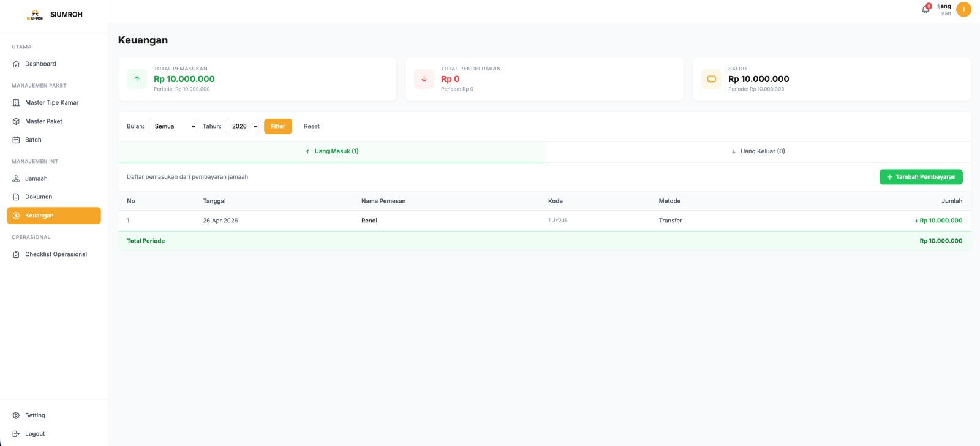This screenshot has height=446, width=980.
Task: Open the notification bell
Action: click(925, 9)
